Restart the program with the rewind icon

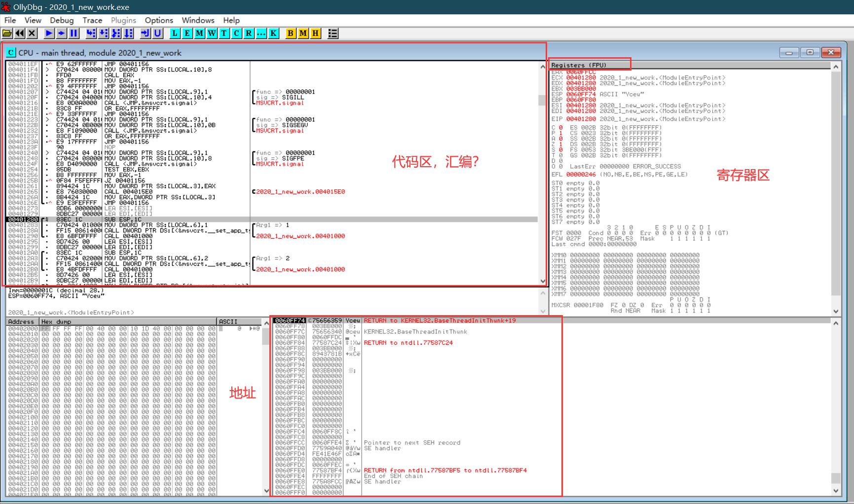20,33
